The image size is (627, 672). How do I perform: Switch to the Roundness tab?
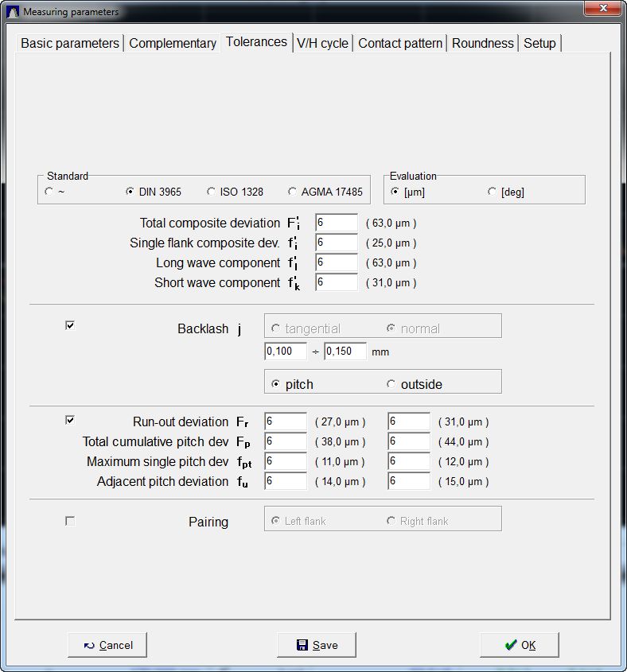(482, 44)
